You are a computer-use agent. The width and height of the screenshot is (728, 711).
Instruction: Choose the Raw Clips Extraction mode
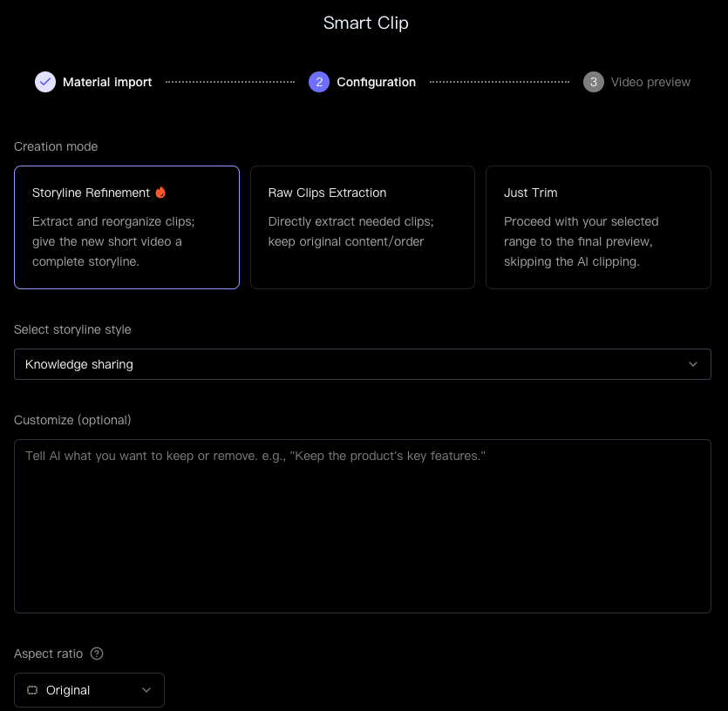(362, 227)
